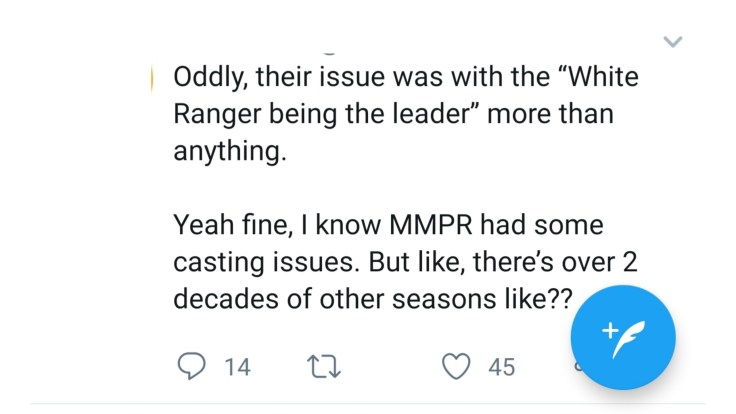Like the tweet with the heart icon
Image resolution: width=736 pixels, height=414 pixels.
point(456,367)
